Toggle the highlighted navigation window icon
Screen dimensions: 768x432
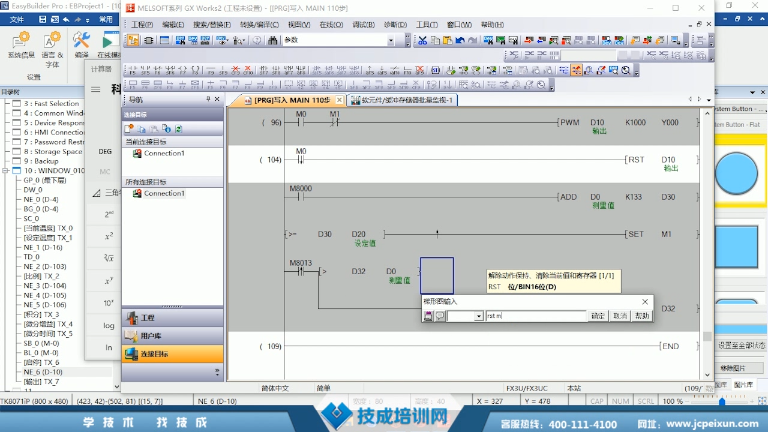(x=133, y=41)
